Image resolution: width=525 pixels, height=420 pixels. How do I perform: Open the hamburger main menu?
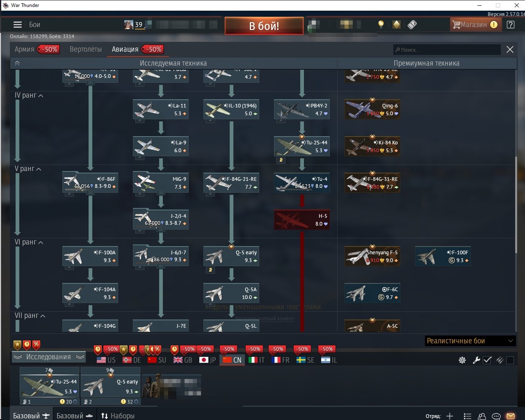click(17, 25)
